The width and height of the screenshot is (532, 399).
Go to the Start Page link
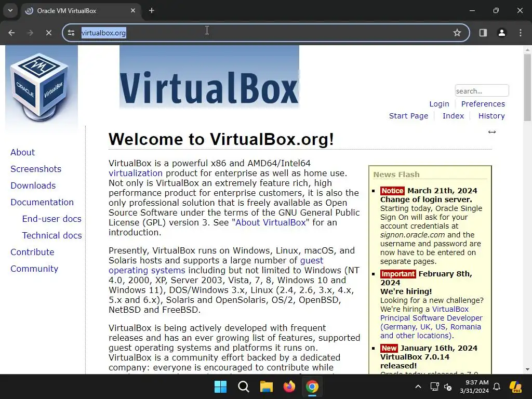pos(408,116)
